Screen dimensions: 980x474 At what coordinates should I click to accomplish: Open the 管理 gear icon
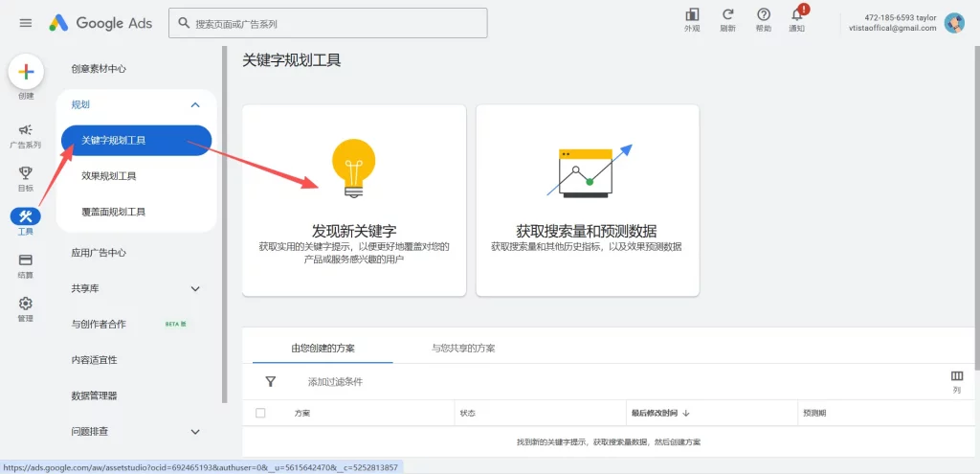(26, 304)
